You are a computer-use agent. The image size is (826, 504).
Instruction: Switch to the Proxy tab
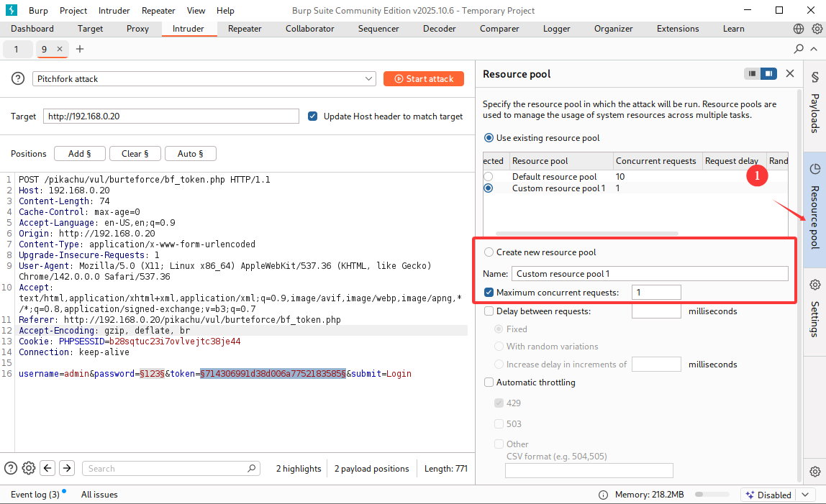click(137, 29)
